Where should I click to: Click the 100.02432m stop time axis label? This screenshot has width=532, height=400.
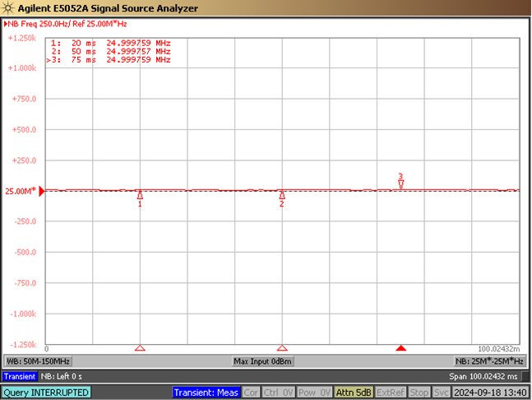coord(499,349)
